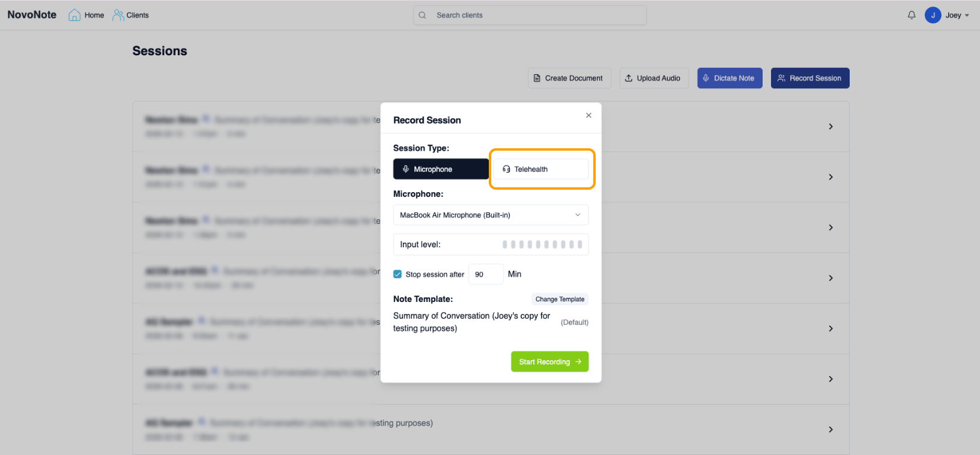Toggle the Stop session after checkbox

[x=398, y=274]
